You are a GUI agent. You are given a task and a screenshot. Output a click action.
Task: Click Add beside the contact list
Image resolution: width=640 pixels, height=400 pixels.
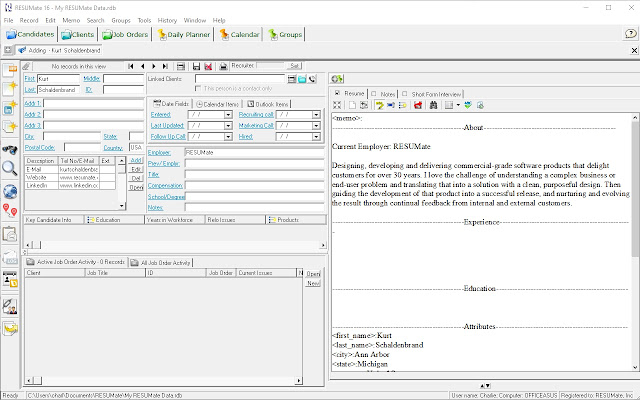coord(136,160)
